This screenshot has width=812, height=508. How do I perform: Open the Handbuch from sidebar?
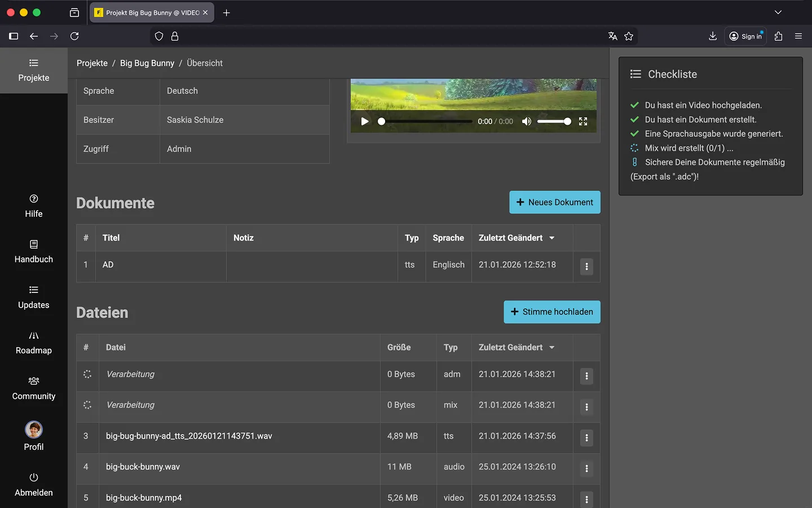(34, 251)
